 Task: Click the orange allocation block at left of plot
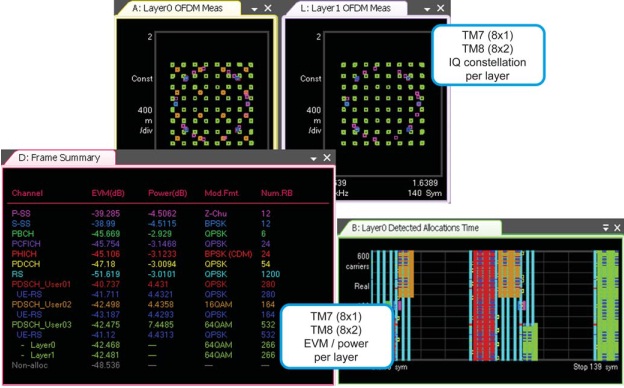(406, 274)
